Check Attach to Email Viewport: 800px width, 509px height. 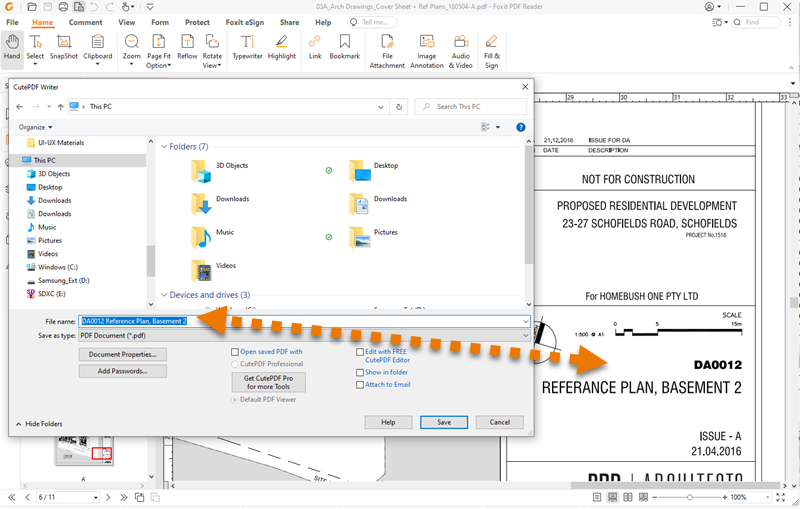pyautogui.click(x=360, y=385)
